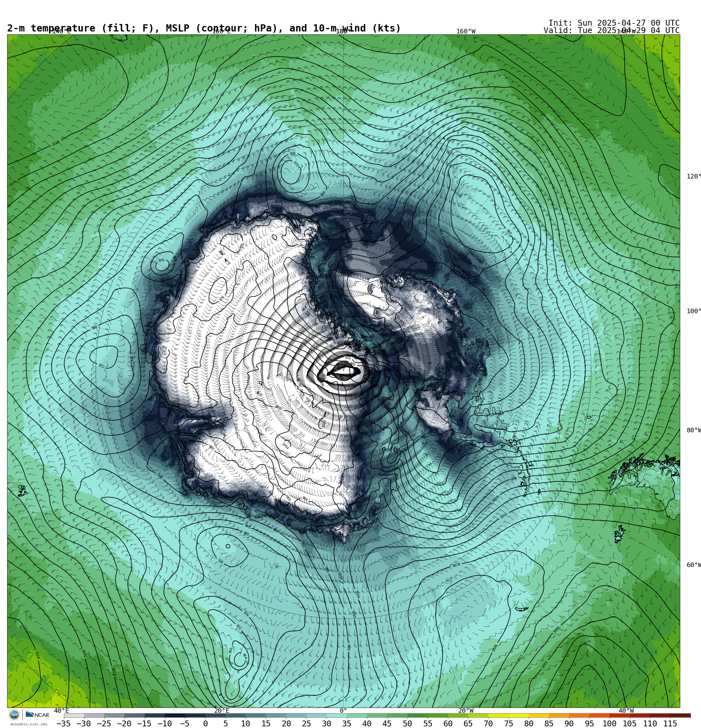Open the ensemble.ucar.edu text below the logos
Viewport: 701px width, 728px height.
tap(29, 724)
